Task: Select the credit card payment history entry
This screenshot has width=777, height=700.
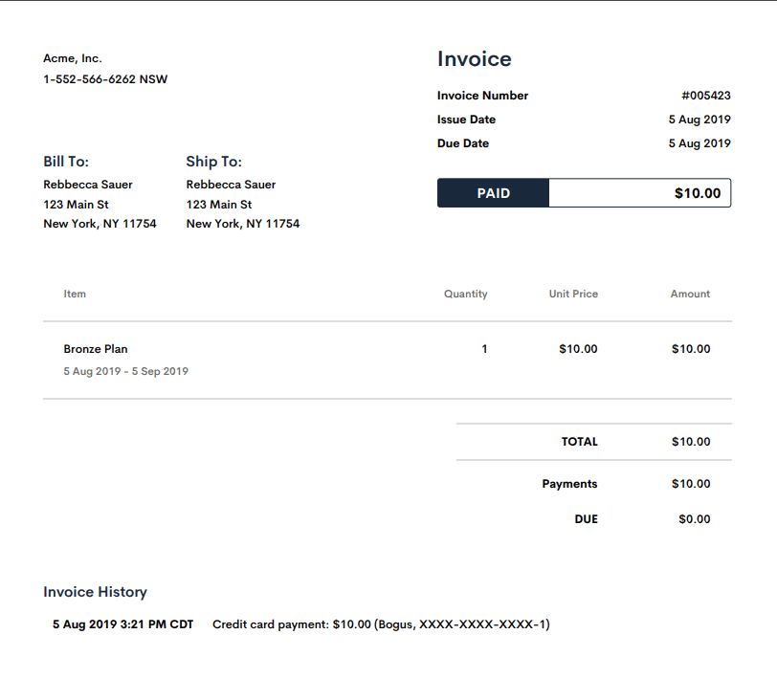Action: 380,624
